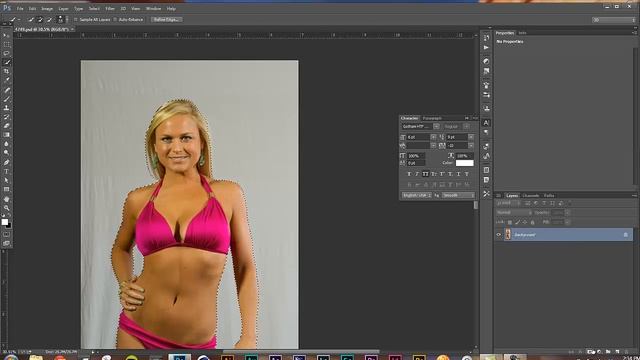Open the Select menu

(94, 9)
